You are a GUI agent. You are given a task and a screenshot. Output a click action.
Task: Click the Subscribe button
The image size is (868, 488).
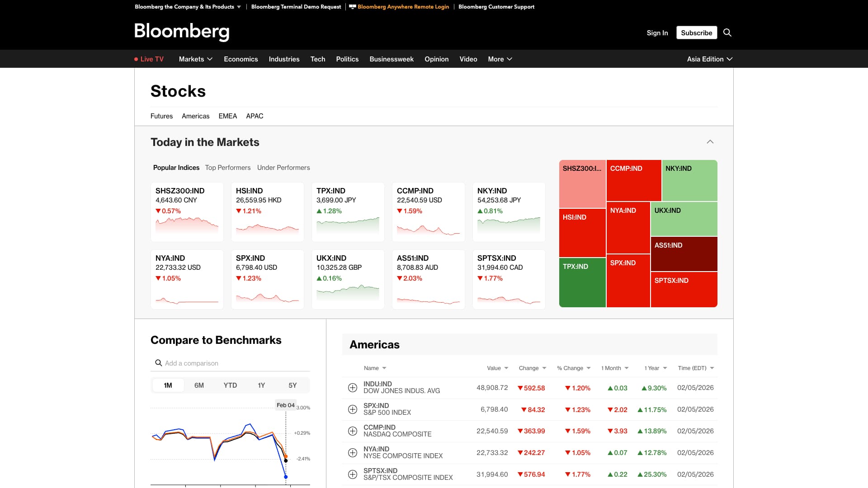click(696, 33)
